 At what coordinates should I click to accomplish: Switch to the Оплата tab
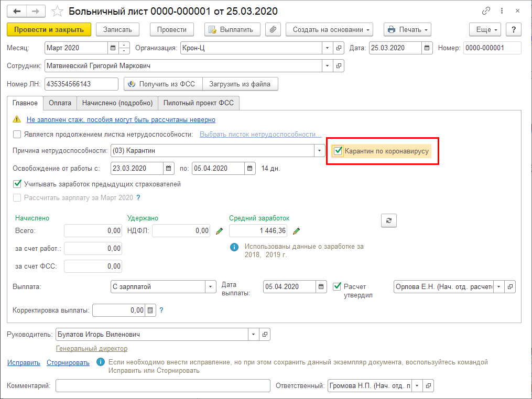(60, 103)
